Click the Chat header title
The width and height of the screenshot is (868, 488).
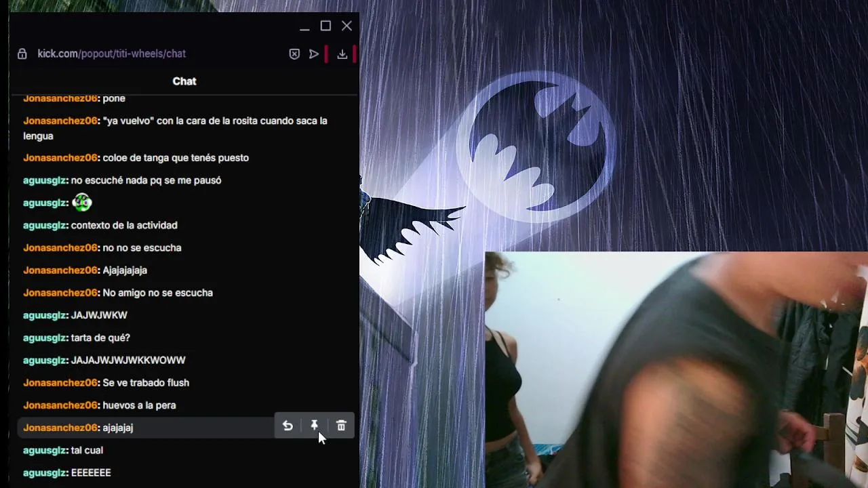tap(184, 81)
